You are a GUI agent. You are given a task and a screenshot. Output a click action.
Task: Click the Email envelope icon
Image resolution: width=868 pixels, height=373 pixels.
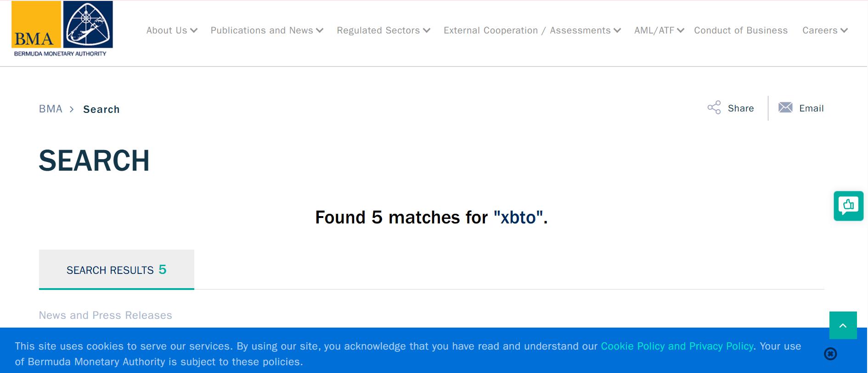tap(785, 108)
